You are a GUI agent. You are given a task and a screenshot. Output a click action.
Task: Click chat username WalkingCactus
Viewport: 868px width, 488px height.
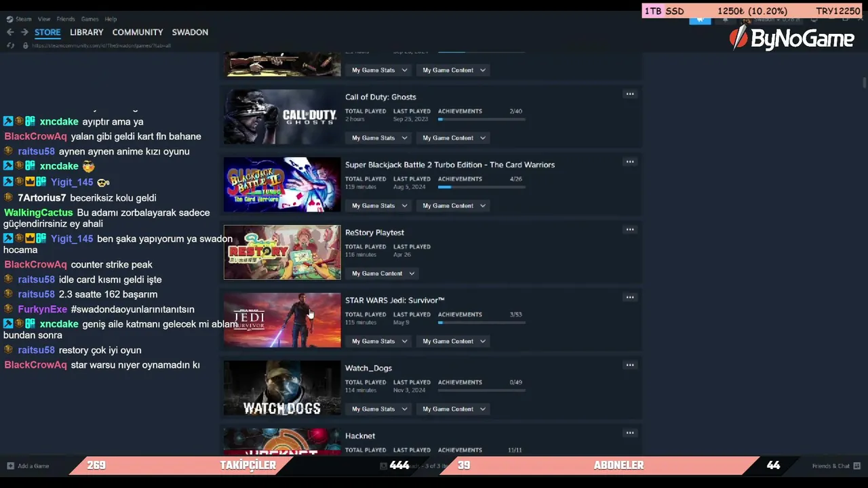[x=38, y=213]
